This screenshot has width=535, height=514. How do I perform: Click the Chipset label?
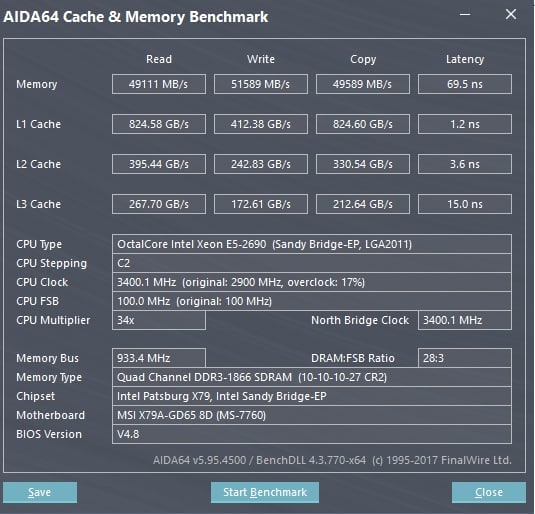click(35, 396)
